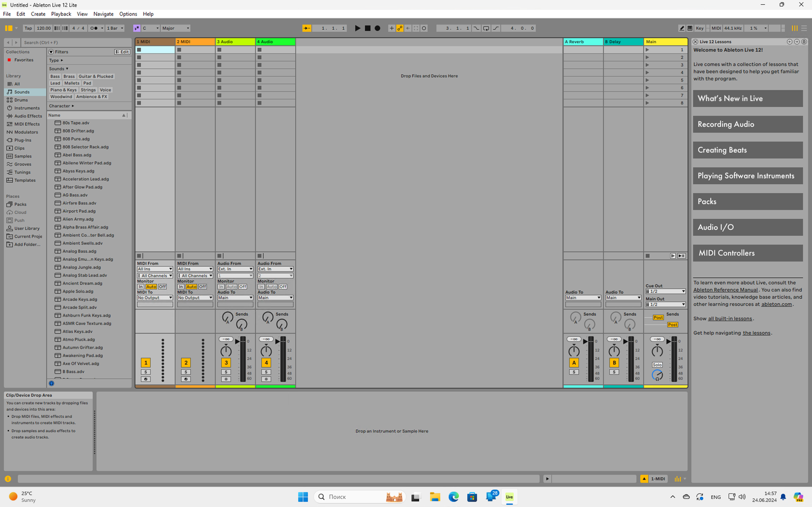
Task: Open the File menu
Action: point(7,14)
